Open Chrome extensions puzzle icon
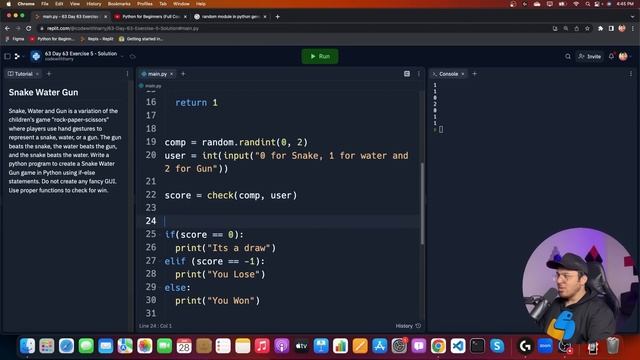The height and width of the screenshot is (360, 640). (600, 28)
